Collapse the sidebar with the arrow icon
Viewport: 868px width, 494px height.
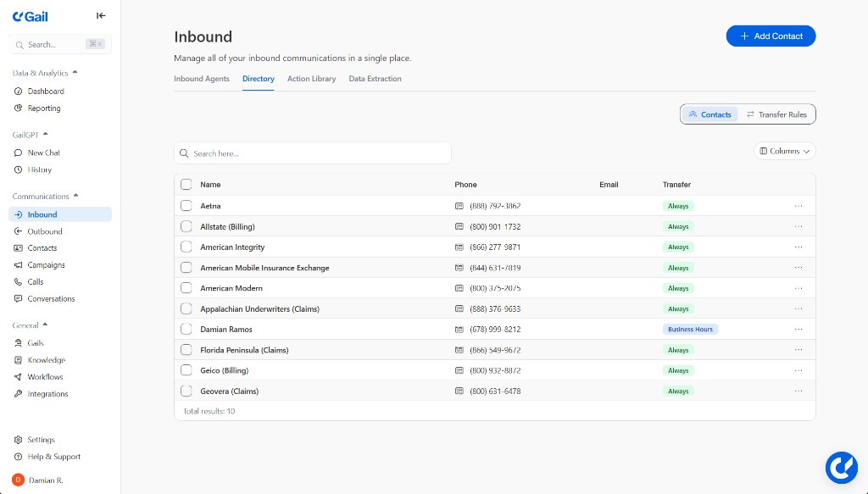click(x=101, y=15)
